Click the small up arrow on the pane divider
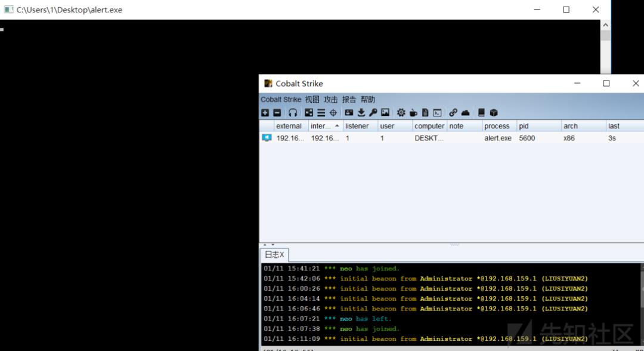 coord(265,245)
